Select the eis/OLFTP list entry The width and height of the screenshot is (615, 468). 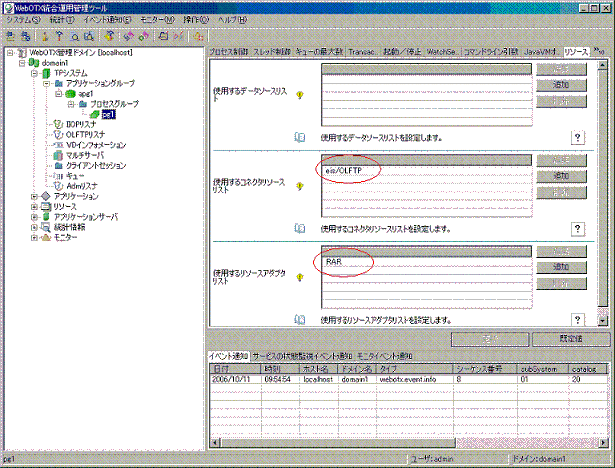point(346,171)
